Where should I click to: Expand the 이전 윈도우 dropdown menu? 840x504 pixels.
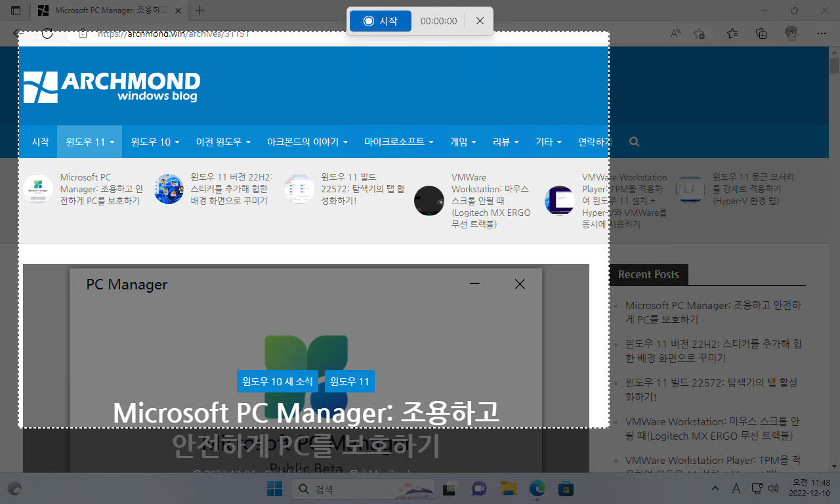[x=223, y=142]
